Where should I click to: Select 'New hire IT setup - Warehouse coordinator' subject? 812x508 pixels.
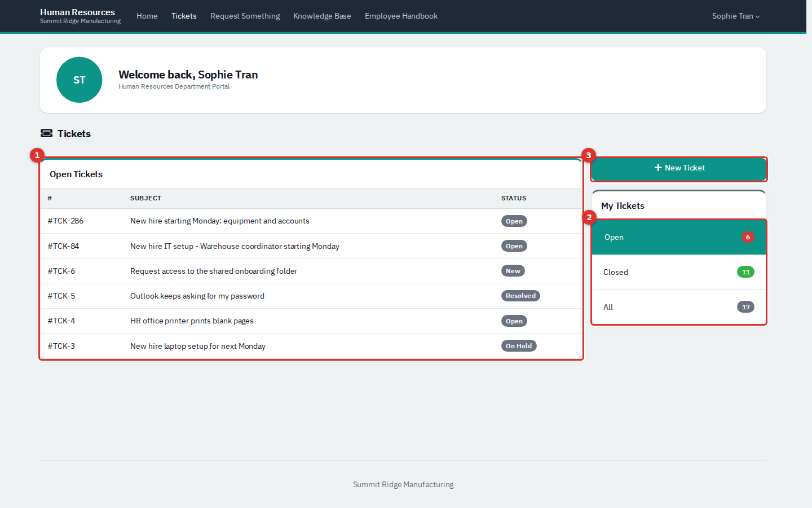tap(235, 246)
